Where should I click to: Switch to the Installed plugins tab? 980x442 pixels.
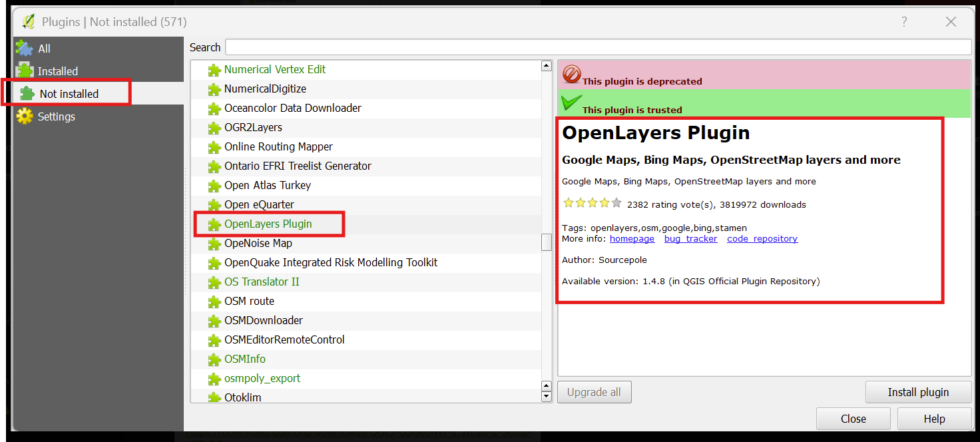99,71
